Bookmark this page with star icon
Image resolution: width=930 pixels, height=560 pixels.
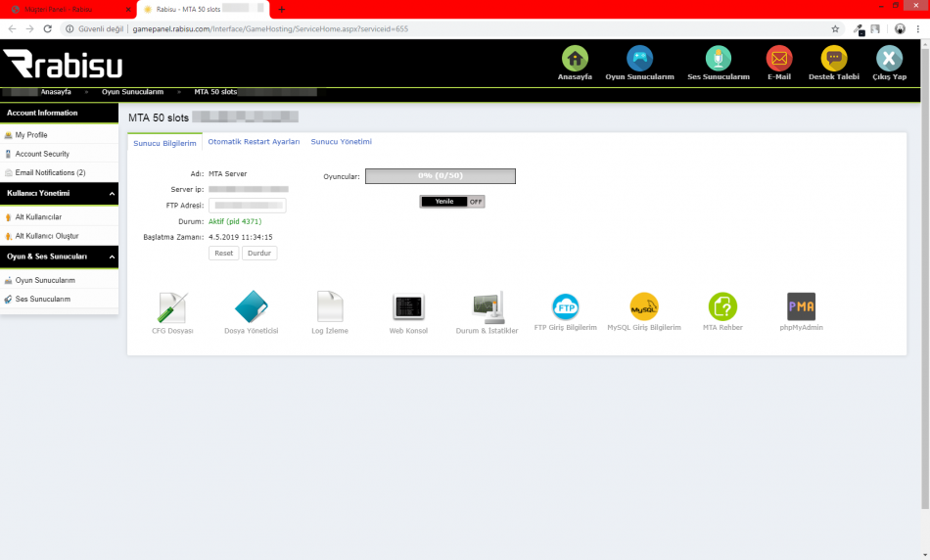point(835,28)
